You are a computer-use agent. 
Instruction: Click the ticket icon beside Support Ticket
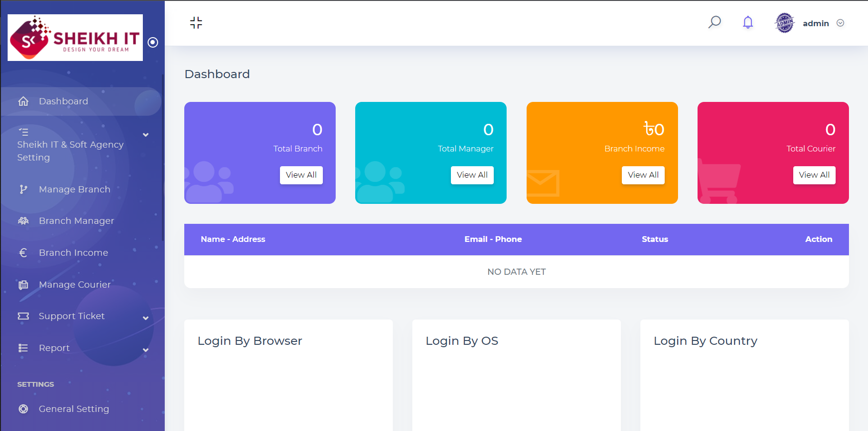coord(23,316)
